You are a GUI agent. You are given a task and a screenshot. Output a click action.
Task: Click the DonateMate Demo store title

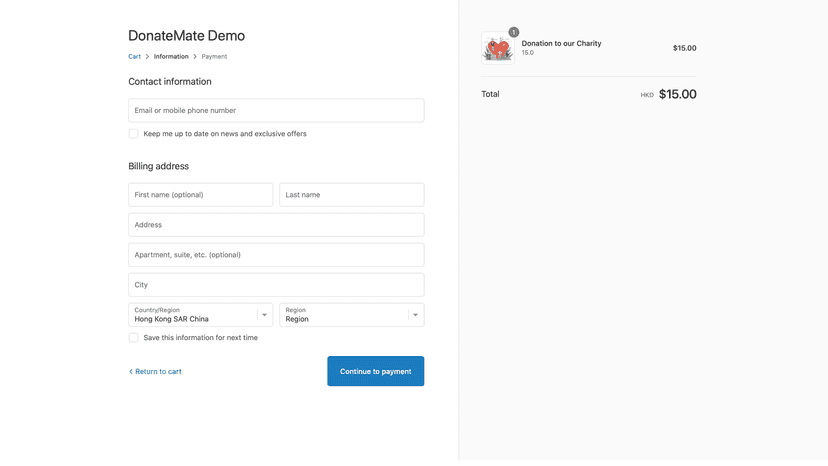[x=186, y=35]
